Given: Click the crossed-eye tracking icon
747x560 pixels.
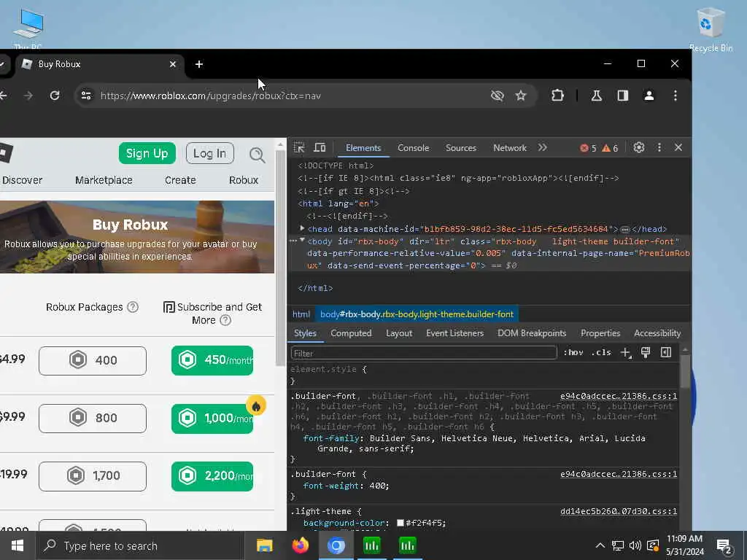Looking at the screenshot, I should pos(497,96).
